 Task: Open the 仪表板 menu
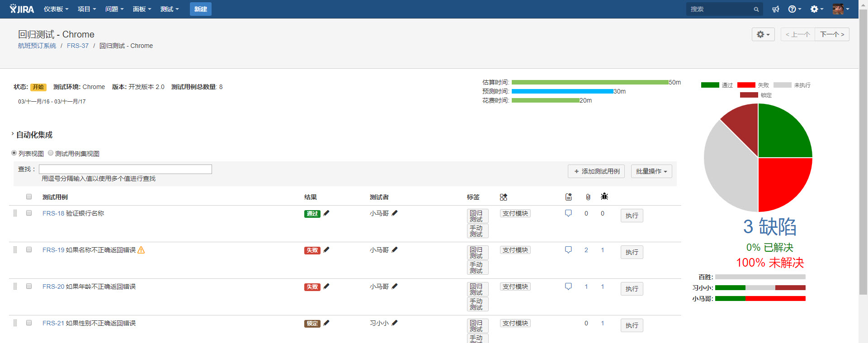pos(56,9)
